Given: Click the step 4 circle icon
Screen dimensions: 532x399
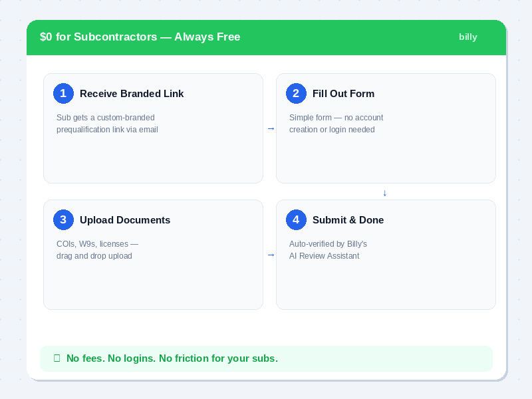Looking at the screenshot, I should (x=296, y=219).
